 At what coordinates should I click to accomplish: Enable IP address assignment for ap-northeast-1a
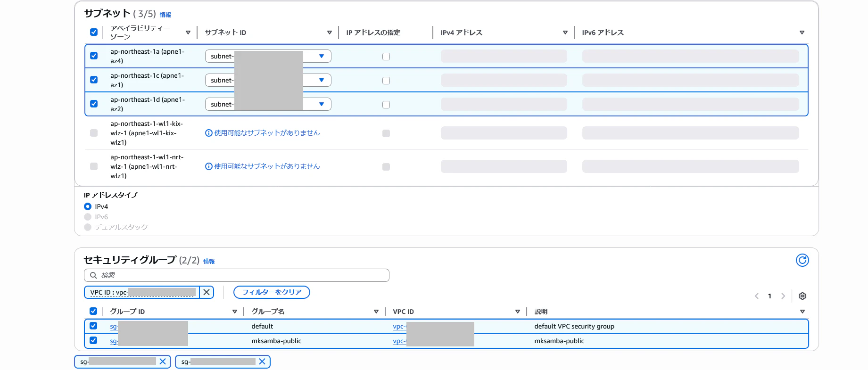tap(386, 57)
